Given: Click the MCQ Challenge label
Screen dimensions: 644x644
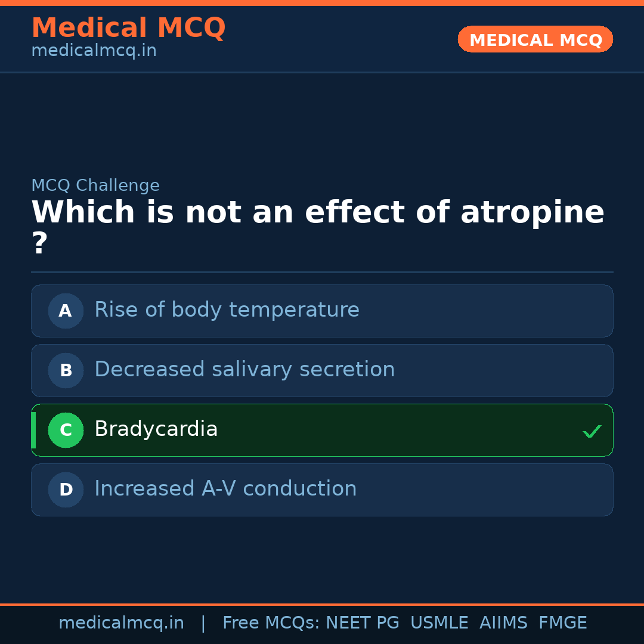Looking at the screenshot, I should click(95, 185).
